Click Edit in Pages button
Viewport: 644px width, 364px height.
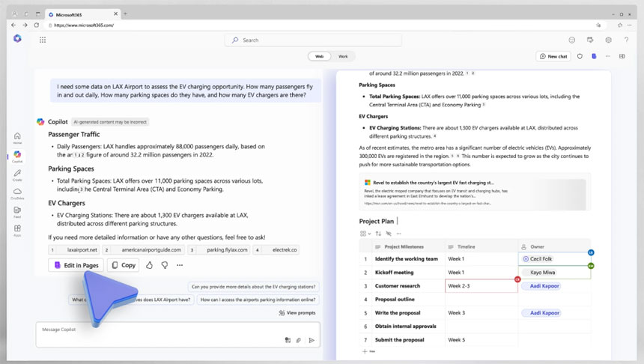[76, 265]
